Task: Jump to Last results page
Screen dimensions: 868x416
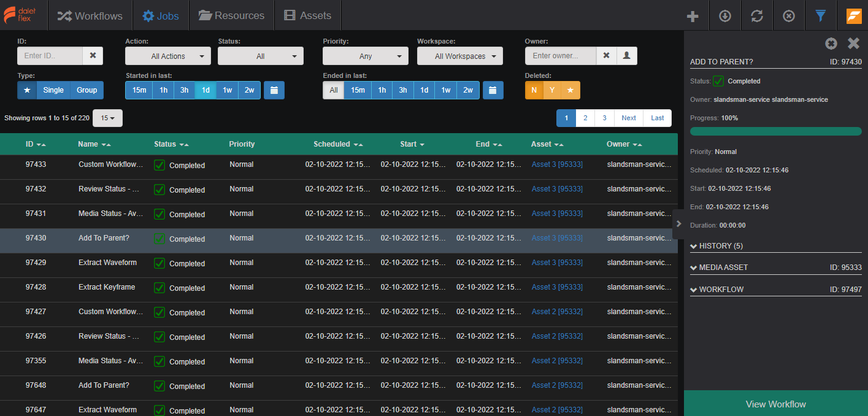Action: pyautogui.click(x=658, y=118)
